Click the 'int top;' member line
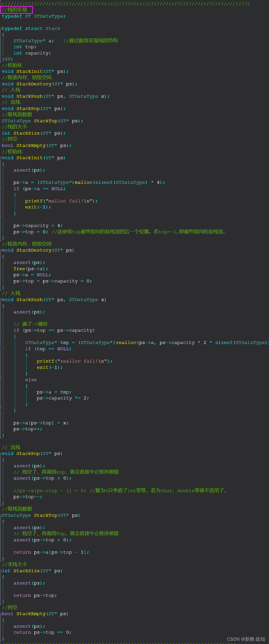 25,47
